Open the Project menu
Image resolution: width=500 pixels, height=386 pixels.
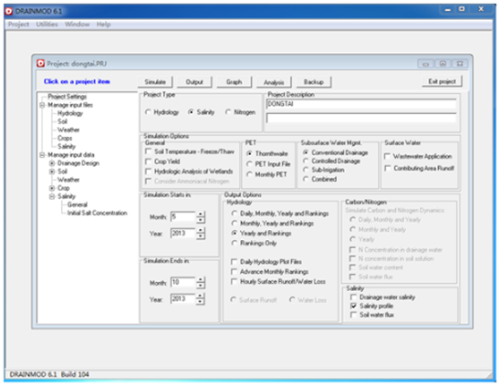[x=18, y=24]
